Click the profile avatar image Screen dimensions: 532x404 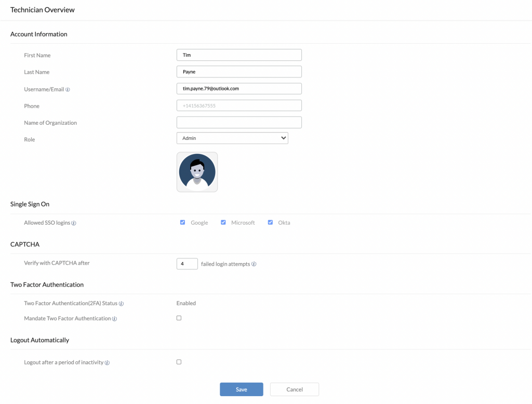pyautogui.click(x=197, y=172)
